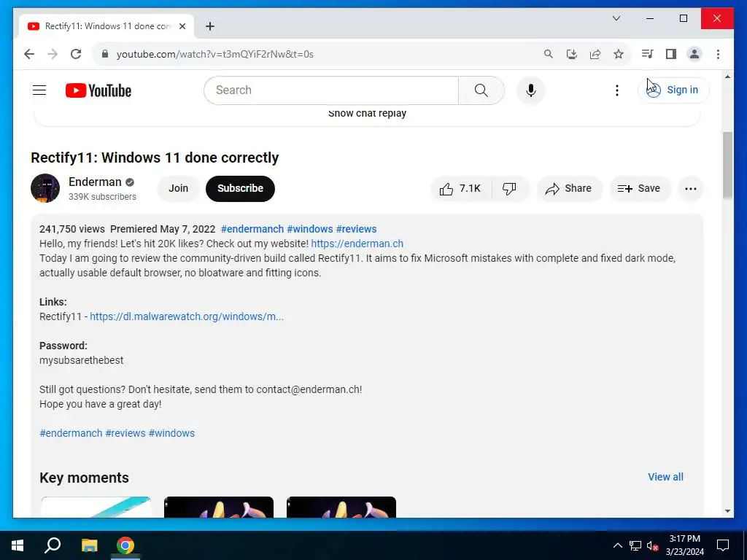
Task: Click the Sign in button
Action: coord(673,90)
